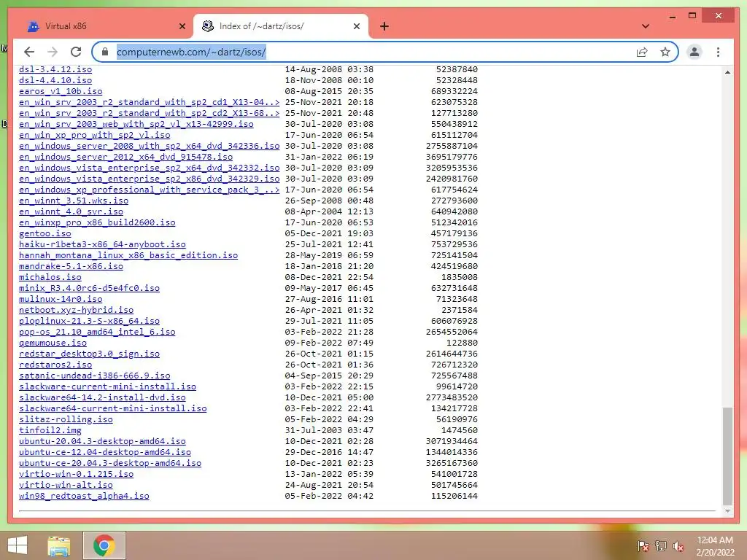Click ploplinux-21.3-S-x86_64.iso

[x=89, y=322]
